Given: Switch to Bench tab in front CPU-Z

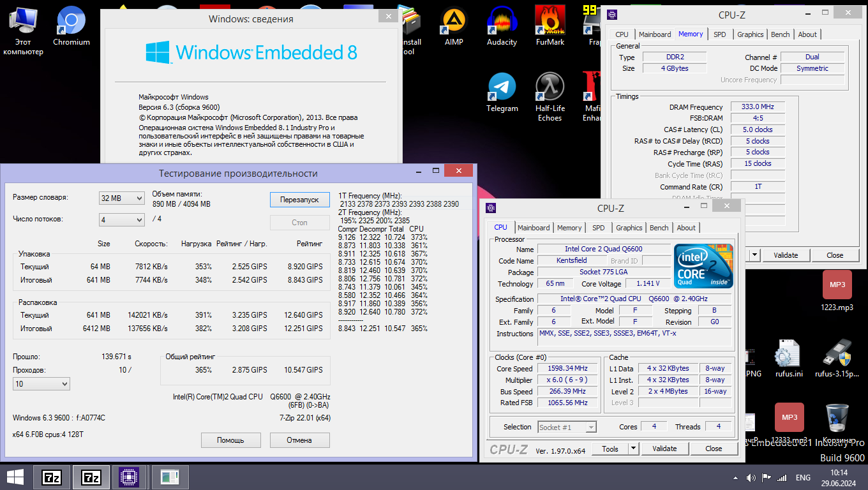Looking at the screenshot, I should [x=659, y=228].
